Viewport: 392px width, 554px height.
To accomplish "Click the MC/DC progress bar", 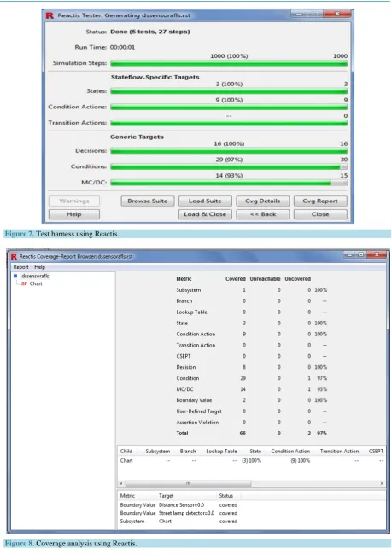I will coord(229,183).
